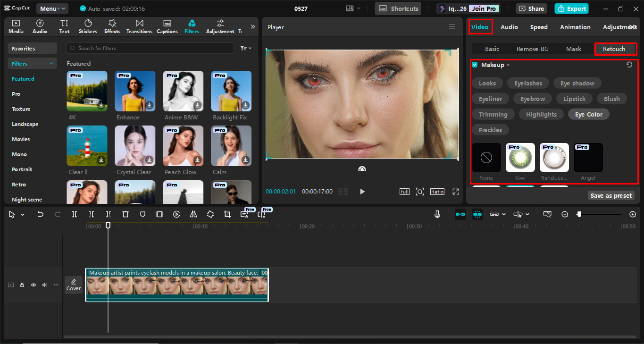Viewport: 644px width, 344px height.
Task: Click the microphone record voiceover icon
Action: (x=437, y=214)
